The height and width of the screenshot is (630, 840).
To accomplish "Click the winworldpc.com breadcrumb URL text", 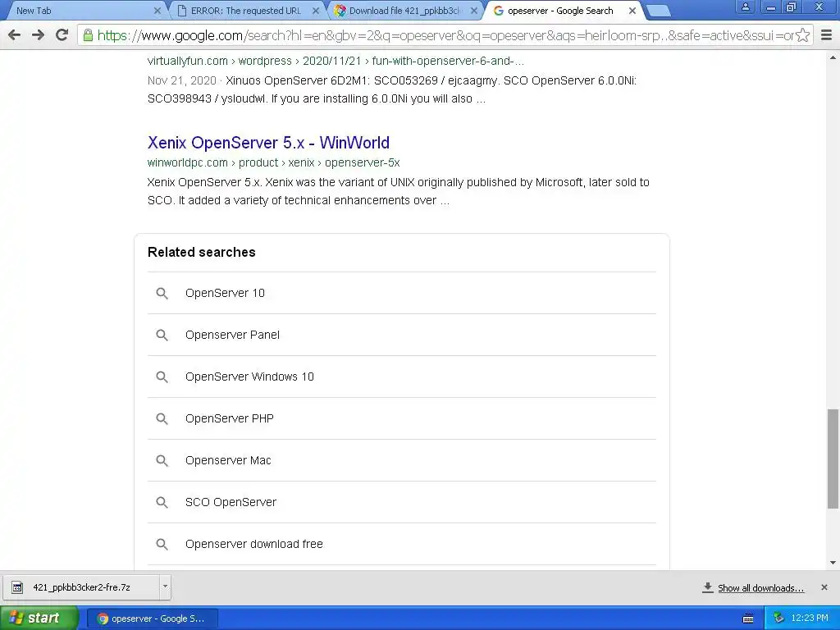I will click(273, 162).
